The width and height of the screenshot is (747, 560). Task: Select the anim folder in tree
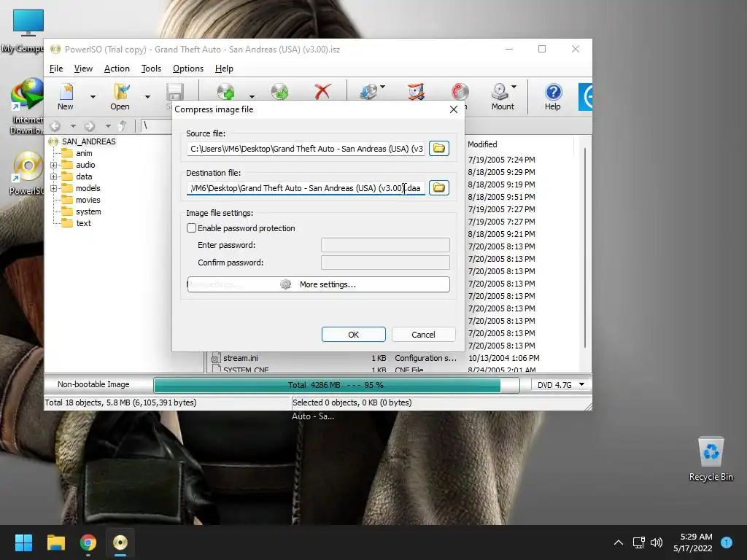(x=84, y=153)
